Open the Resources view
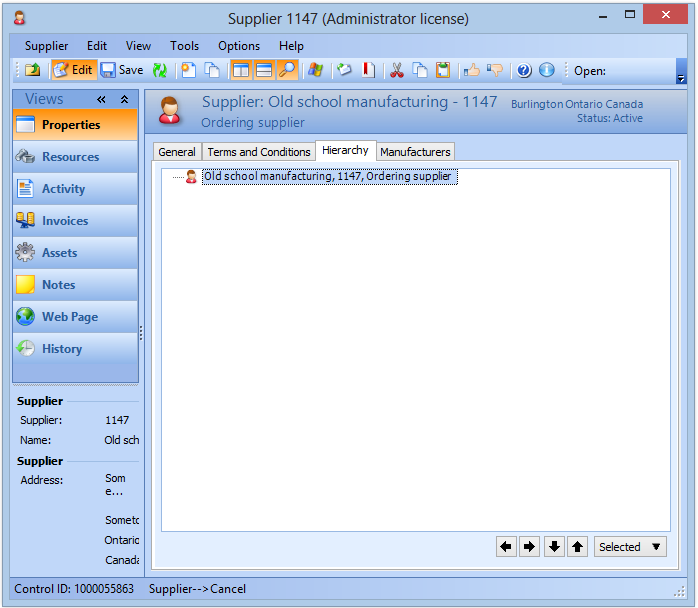The image size is (698, 608). point(75,157)
